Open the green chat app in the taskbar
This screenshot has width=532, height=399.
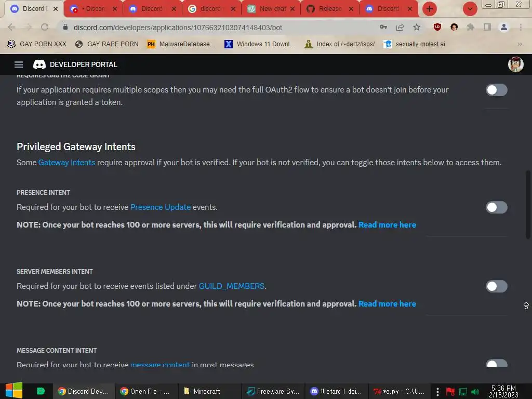[41, 391]
